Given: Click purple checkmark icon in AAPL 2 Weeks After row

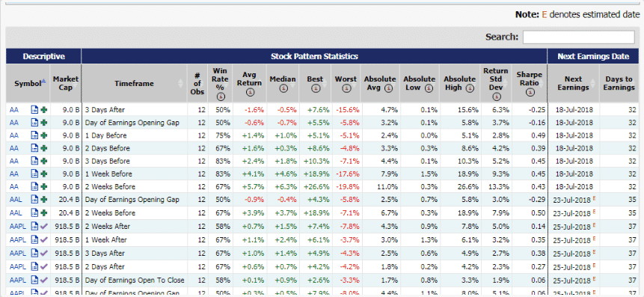Looking at the screenshot, I should pos(43,227).
